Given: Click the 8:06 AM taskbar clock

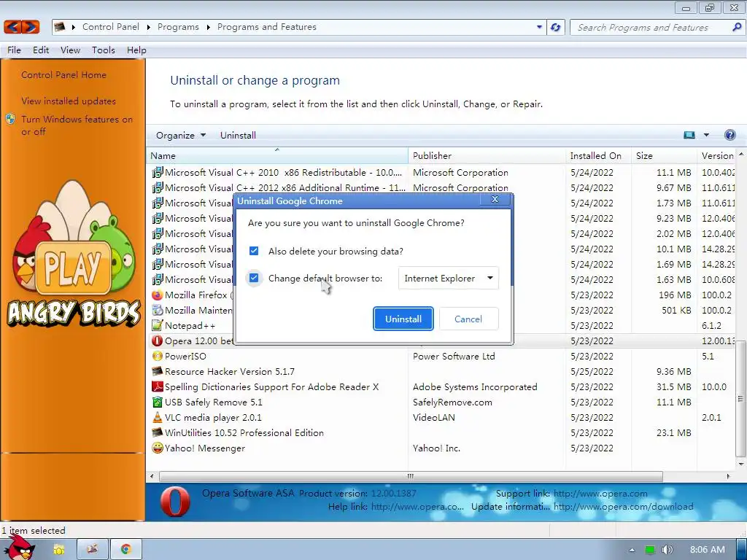Looking at the screenshot, I should [708, 550].
